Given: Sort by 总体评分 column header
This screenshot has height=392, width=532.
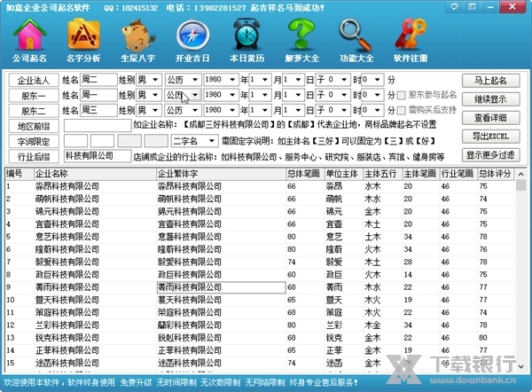Looking at the screenshot, I should pyautogui.click(x=496, y=174).
